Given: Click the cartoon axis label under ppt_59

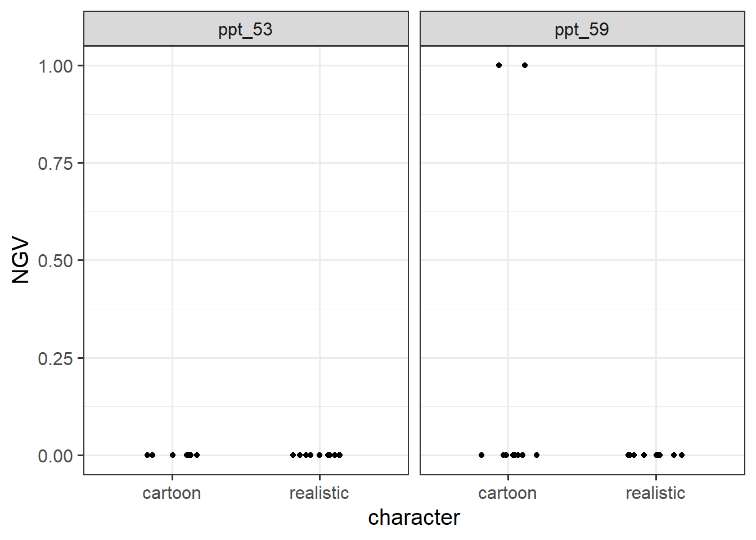Looking at the screenshot, I should click(507, 493).
